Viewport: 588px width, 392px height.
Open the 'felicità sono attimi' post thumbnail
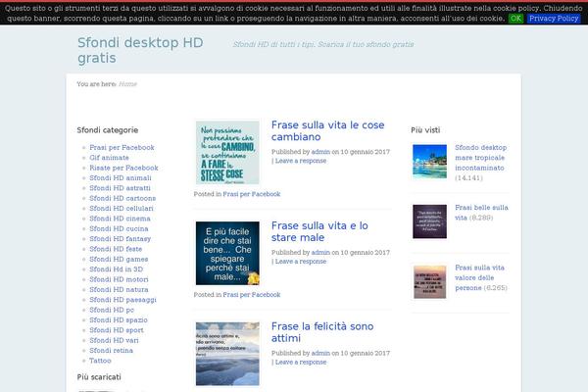(227, 354)
